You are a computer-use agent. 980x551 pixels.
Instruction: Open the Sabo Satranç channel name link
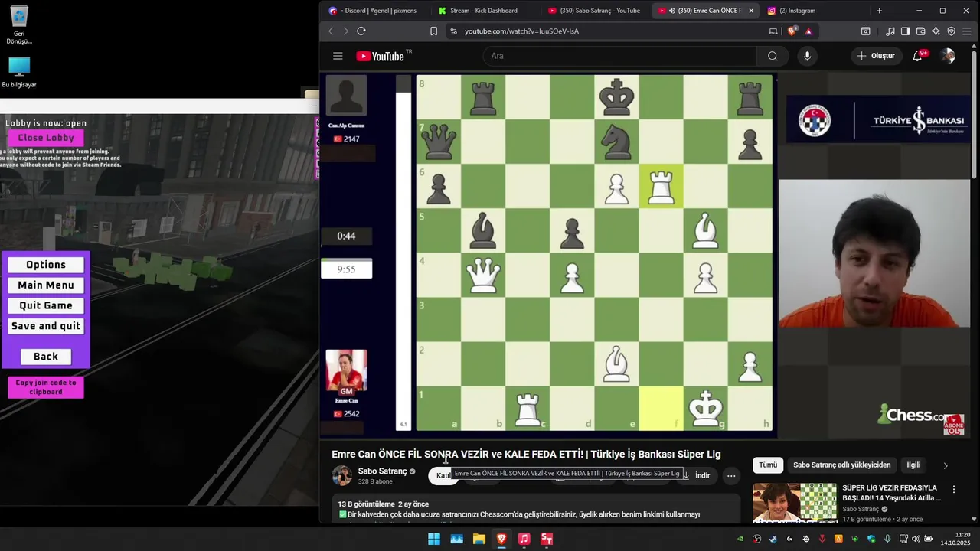pyautogui.click(x=382, y=471)
